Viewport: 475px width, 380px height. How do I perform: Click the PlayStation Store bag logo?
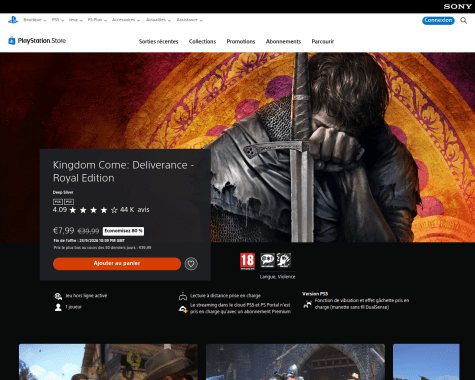point(12,40)
